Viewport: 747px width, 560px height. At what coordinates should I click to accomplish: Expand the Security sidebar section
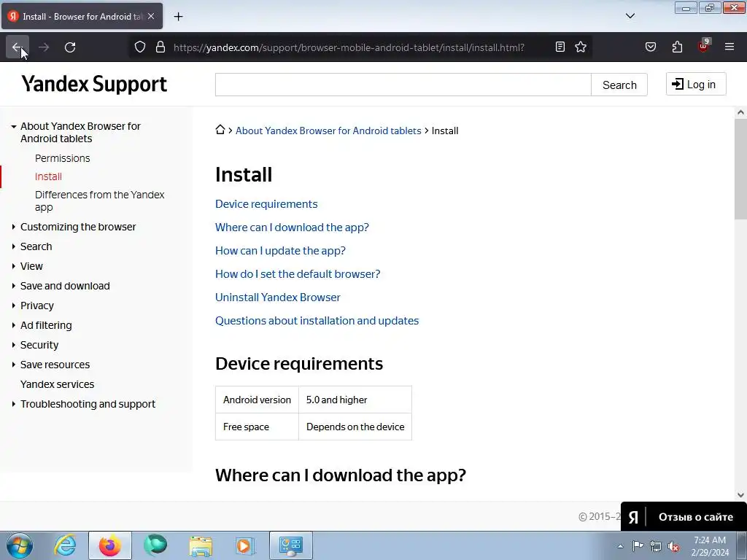[x=14, y=345]
